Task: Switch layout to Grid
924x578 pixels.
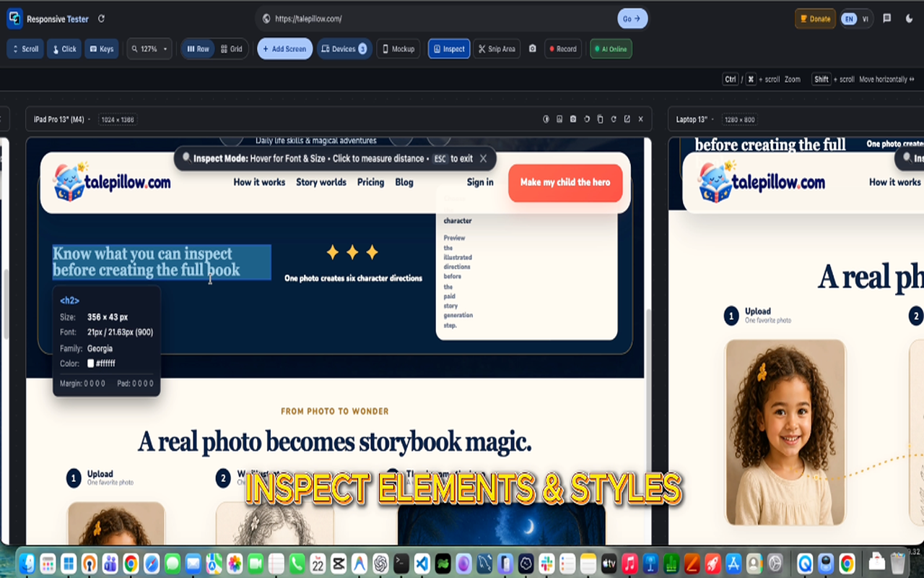Action: [x=231, y=49]
